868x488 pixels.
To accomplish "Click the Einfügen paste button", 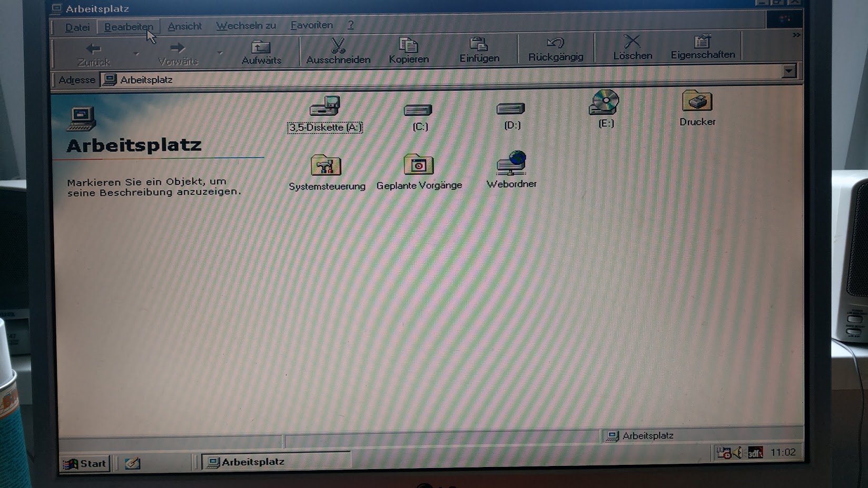I will coord(479,50).
